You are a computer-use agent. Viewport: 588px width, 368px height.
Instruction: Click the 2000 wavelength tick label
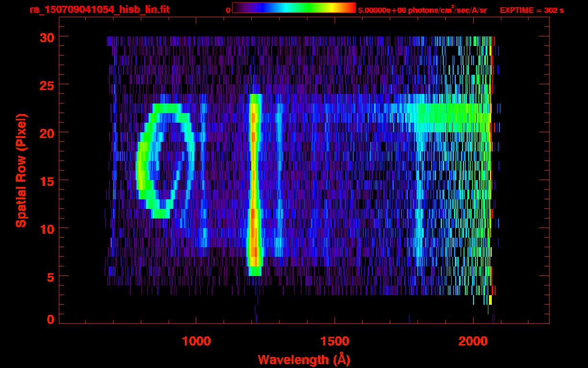(474, 341)
